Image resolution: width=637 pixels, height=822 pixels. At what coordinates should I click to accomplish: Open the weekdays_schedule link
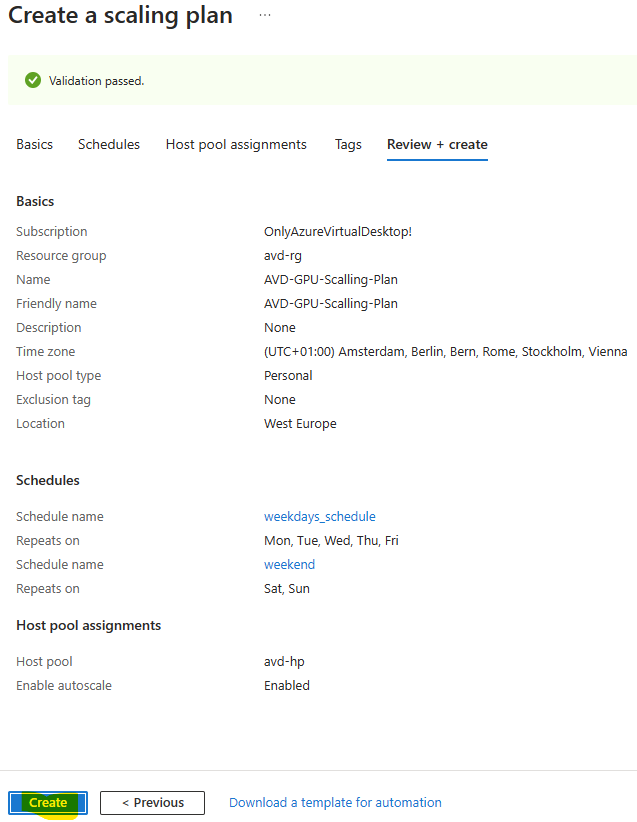pyautogui.click(x=320, y=516)
